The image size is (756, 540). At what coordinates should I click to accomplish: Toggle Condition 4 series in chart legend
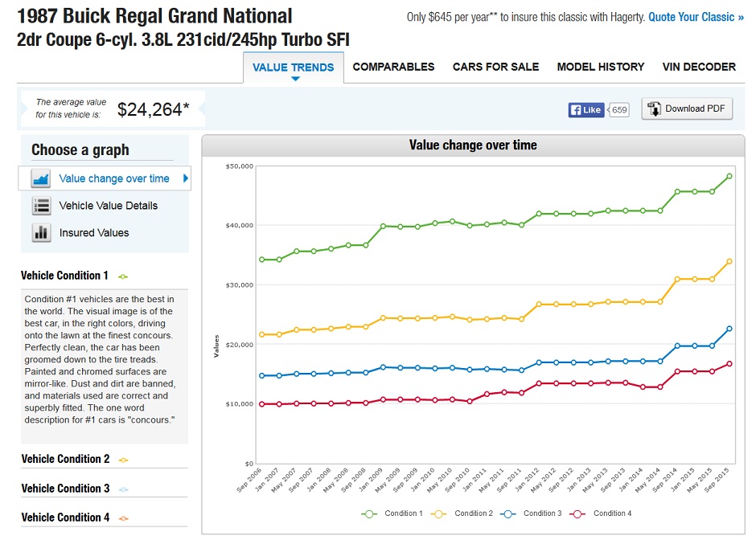point(601,513)
